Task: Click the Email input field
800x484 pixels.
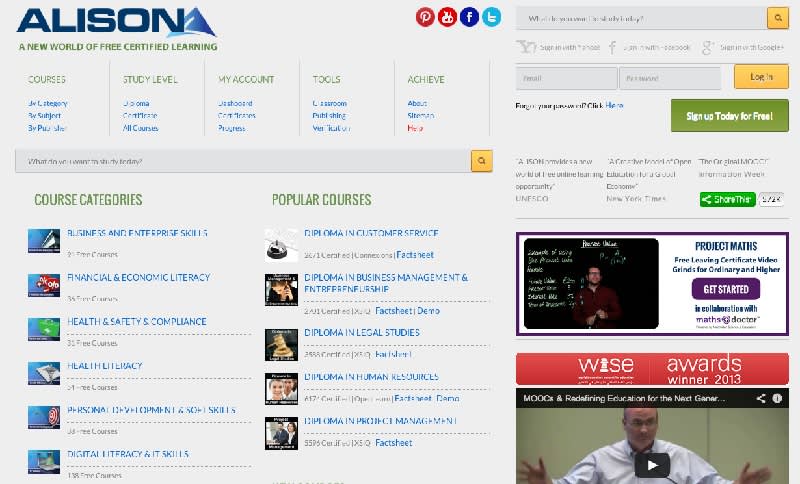Action: point(565,78)
